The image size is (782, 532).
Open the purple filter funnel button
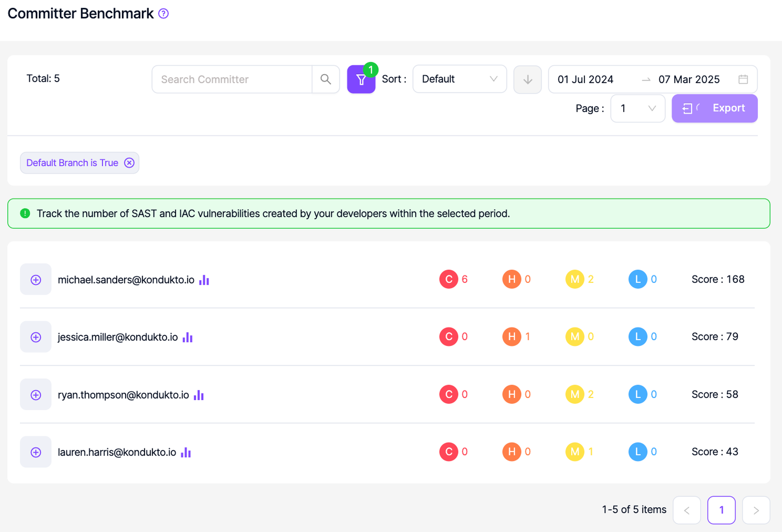pyautogui.click(x=361, y=79)
